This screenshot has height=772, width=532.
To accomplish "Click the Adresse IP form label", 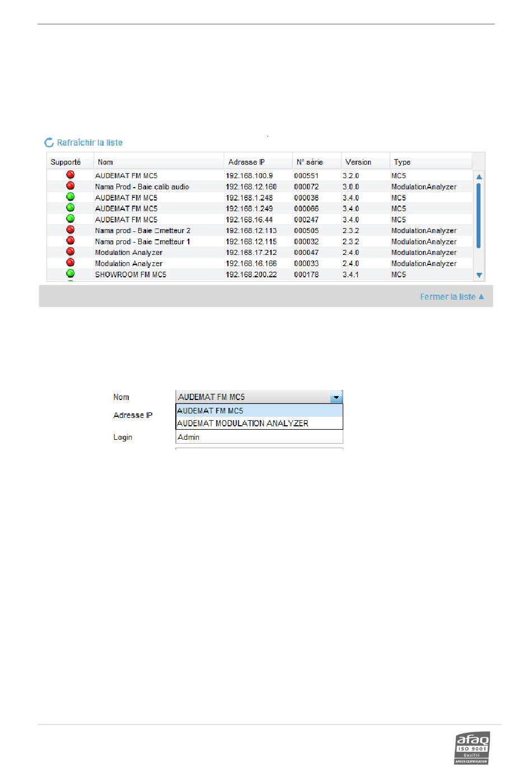I will pyautogui.click(x=133, y=415).
